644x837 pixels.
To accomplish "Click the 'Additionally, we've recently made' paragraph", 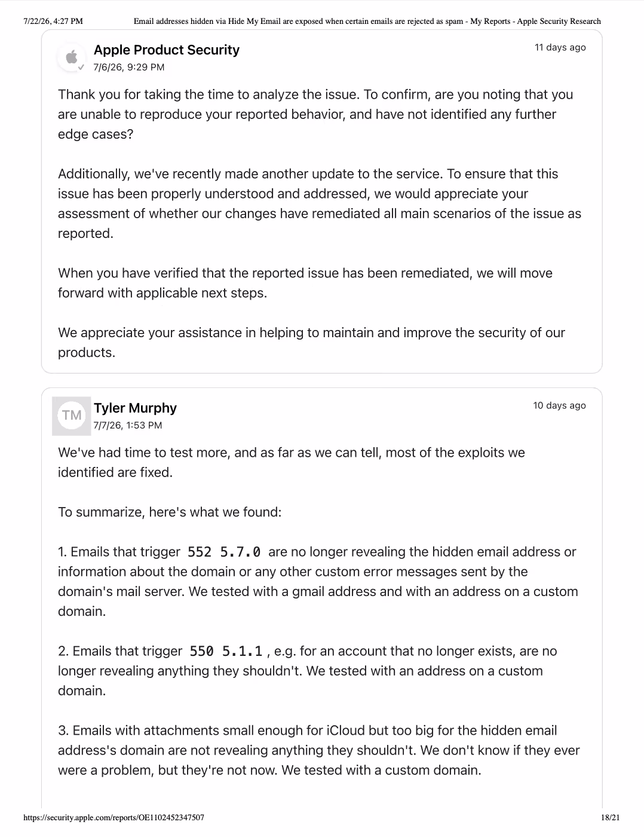I will tap(320, 204).
